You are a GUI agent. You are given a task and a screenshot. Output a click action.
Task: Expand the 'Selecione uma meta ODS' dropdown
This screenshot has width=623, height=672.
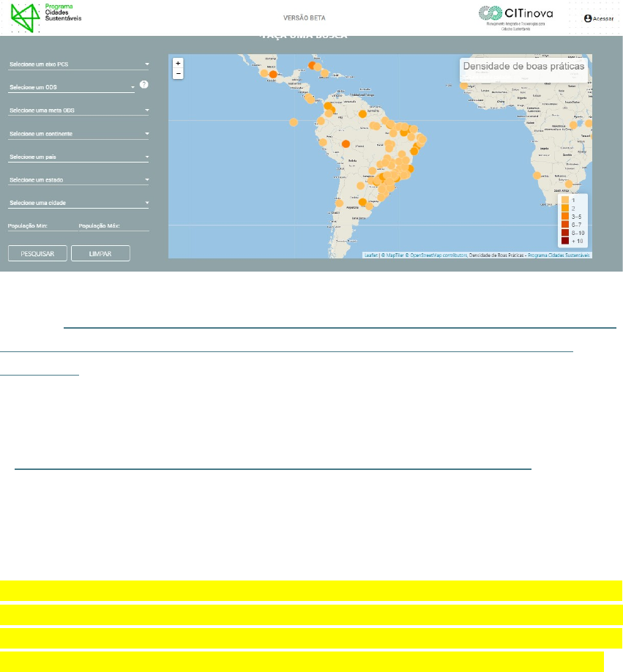[78, 111]
